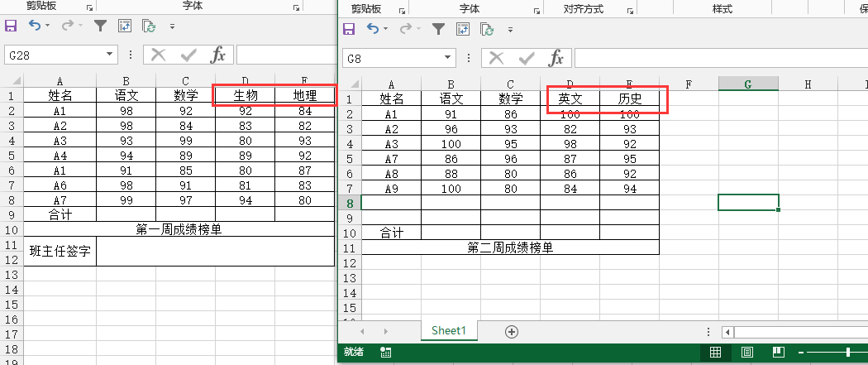This screenshot has width=868, height=365.
Task: Add a new sheet with plus button
Action: pyautogui.click(x=512, y=332)
